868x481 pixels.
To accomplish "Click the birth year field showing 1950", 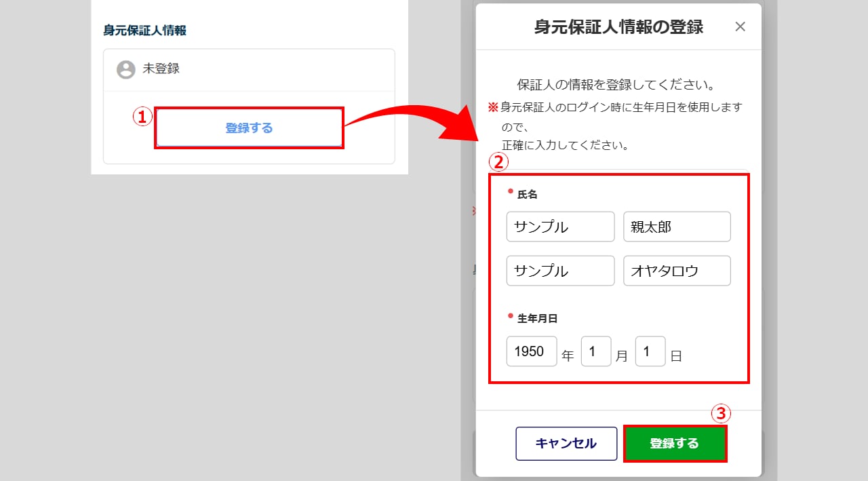I will point(532,351).
